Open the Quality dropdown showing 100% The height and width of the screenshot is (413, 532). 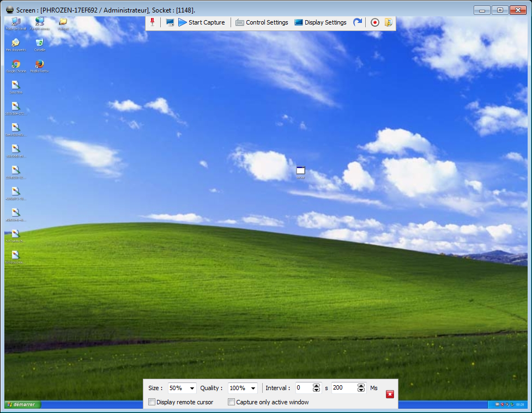(243, 388)
